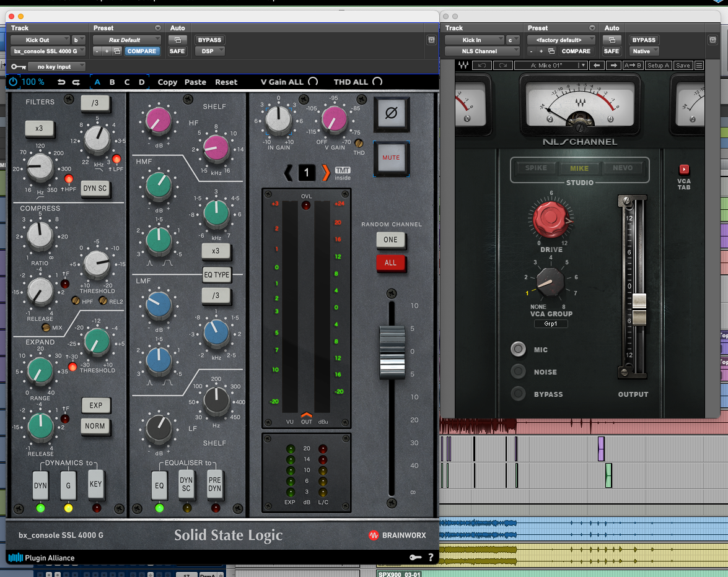Enable NOISE in NLS Channel
This screenshot has width=728, height=577.
tap(518, 371)
